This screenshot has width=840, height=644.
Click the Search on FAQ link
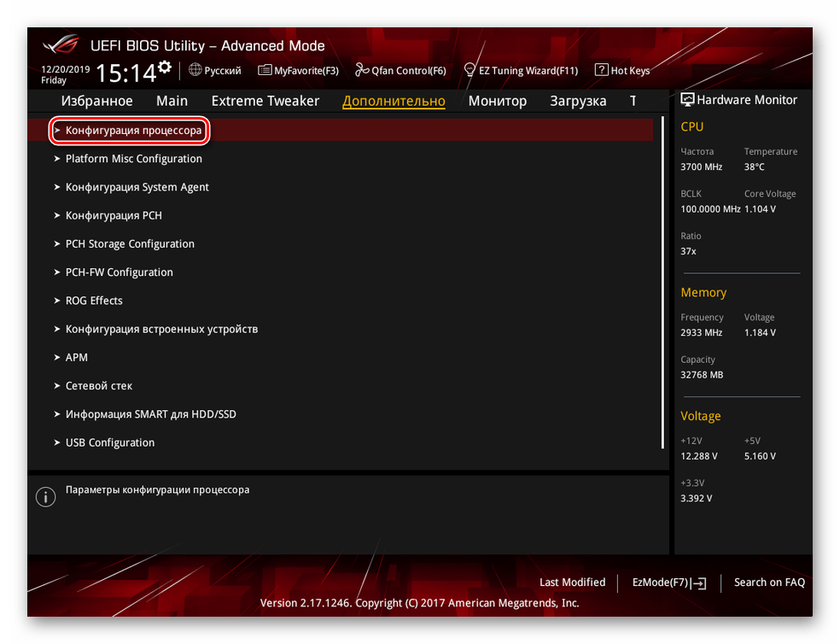pos(769,583)
